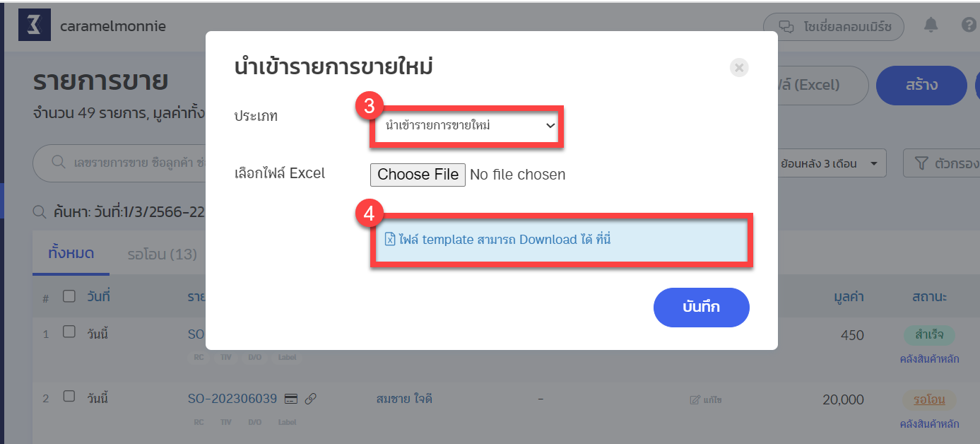
Task: Open help via the question mark icon
Action: (969, 25)
